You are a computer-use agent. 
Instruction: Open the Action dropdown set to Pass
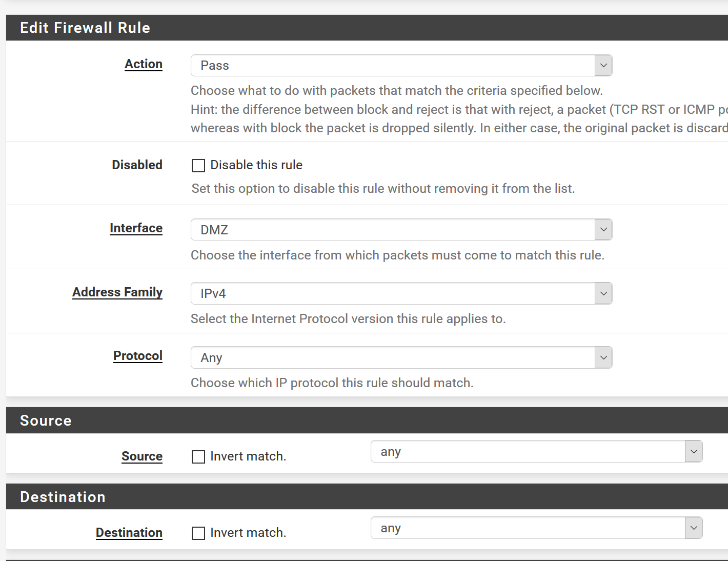401,66
